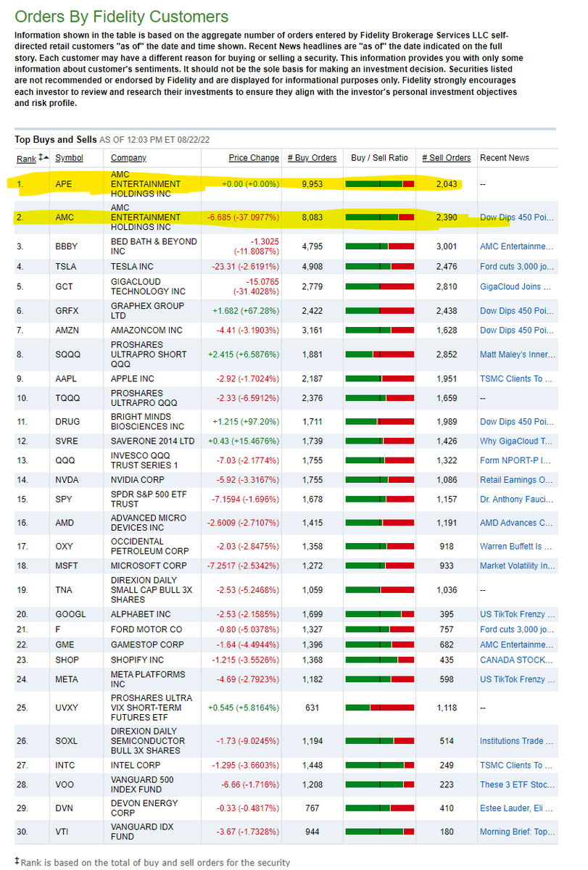Open the AMC row news link 'Dow Dips 450 Poi...'

click(x=516, y=217)
